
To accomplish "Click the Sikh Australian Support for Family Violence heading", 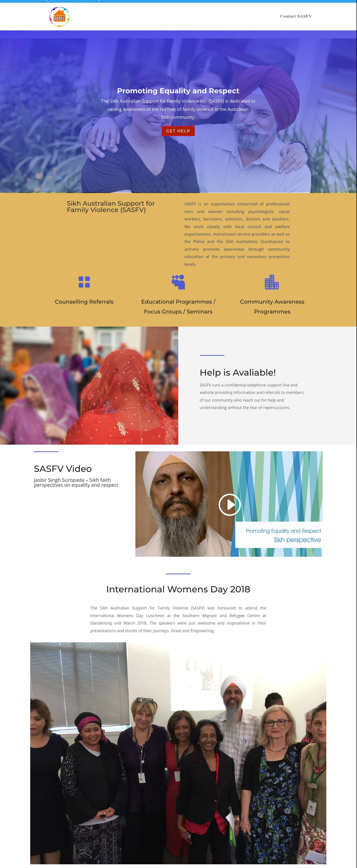I will point(111,207).
